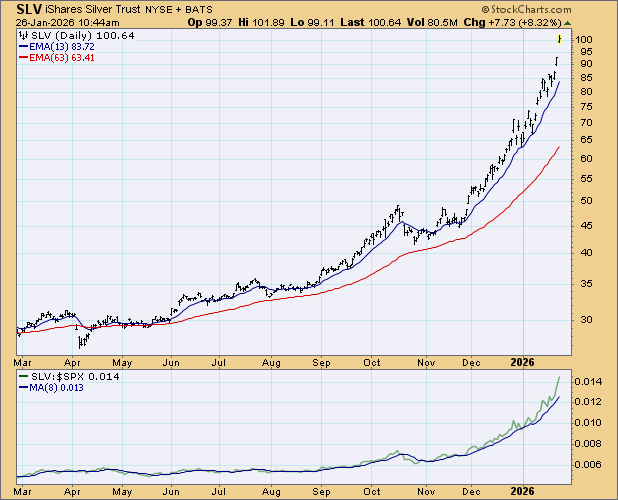Click the 26-Jan-2026 10:44am timestamp
Image resolution: width=618 pixels, height=500 pixels.
(x=67, y=22)
